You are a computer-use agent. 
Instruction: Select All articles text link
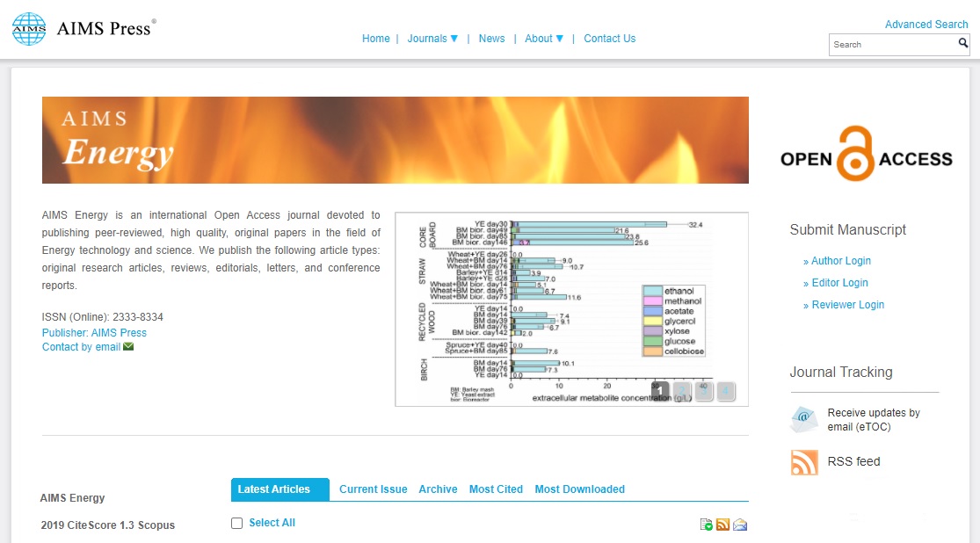tap(272, 523)
